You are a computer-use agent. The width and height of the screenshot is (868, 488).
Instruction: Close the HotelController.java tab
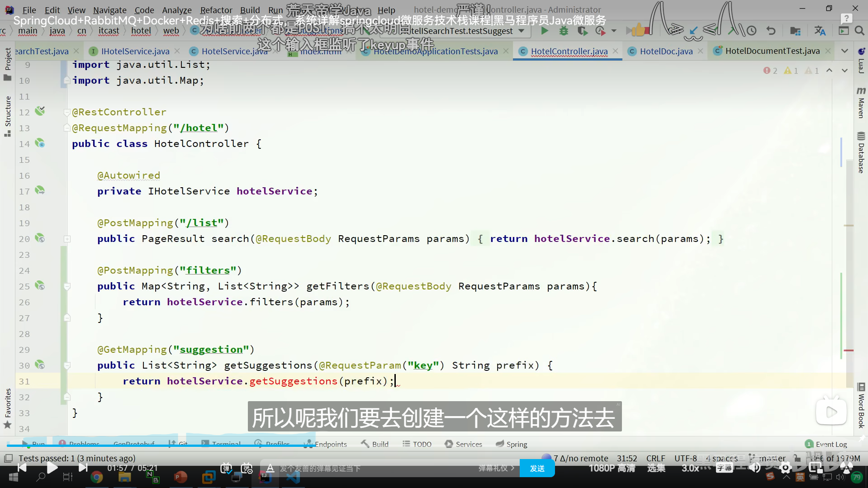(616, 51)
